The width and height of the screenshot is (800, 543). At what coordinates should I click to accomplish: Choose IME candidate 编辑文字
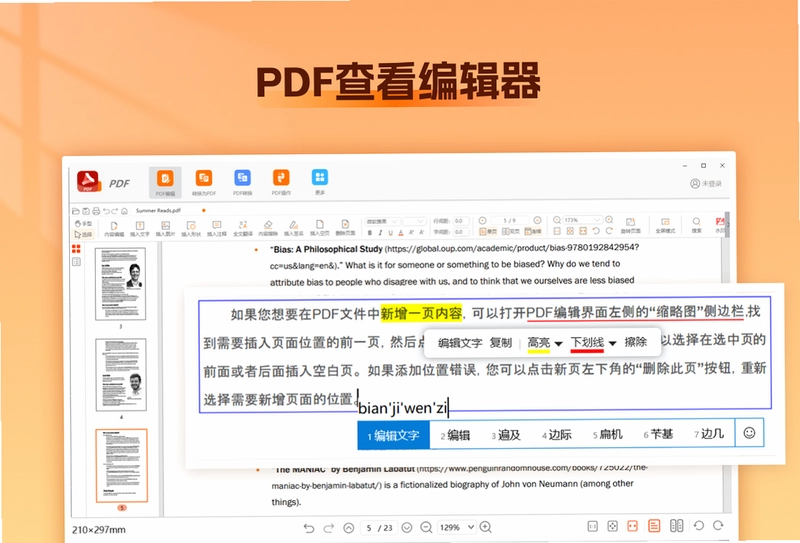coord(393,435)
